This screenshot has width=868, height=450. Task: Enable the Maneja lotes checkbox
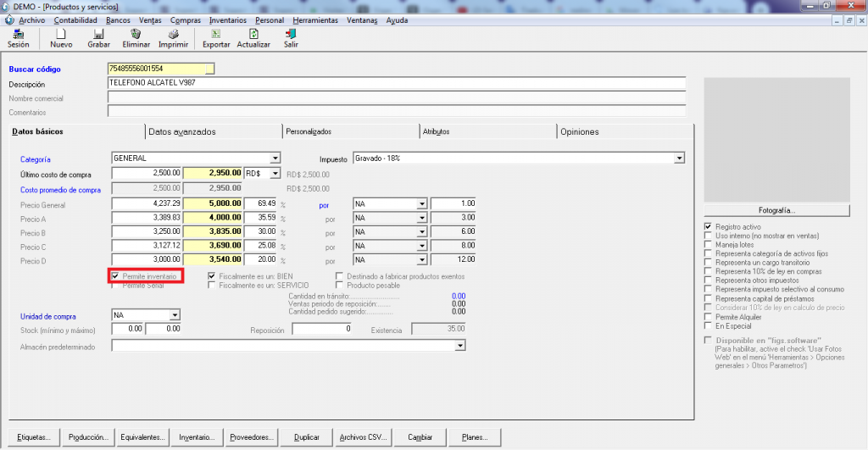click(709, 245)
